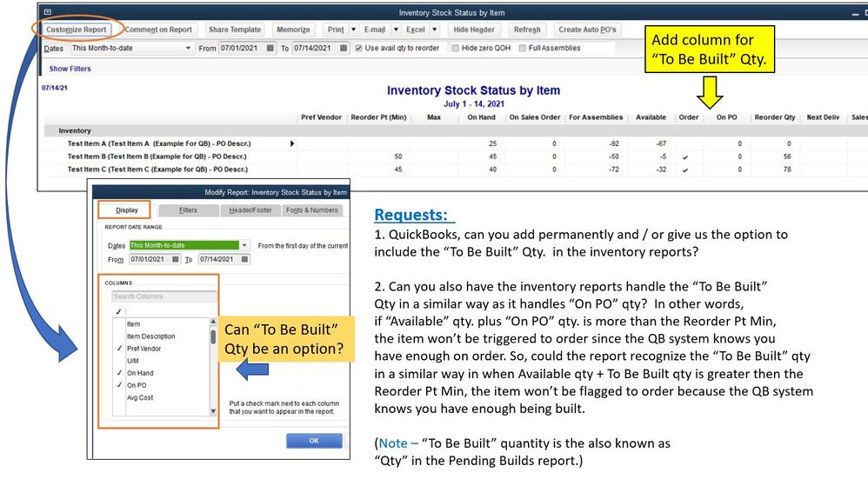The image size is (868, 486).
Task: Check Avg Cost in the Columns list
Action: pyautogui.click(x=119, y=397)
